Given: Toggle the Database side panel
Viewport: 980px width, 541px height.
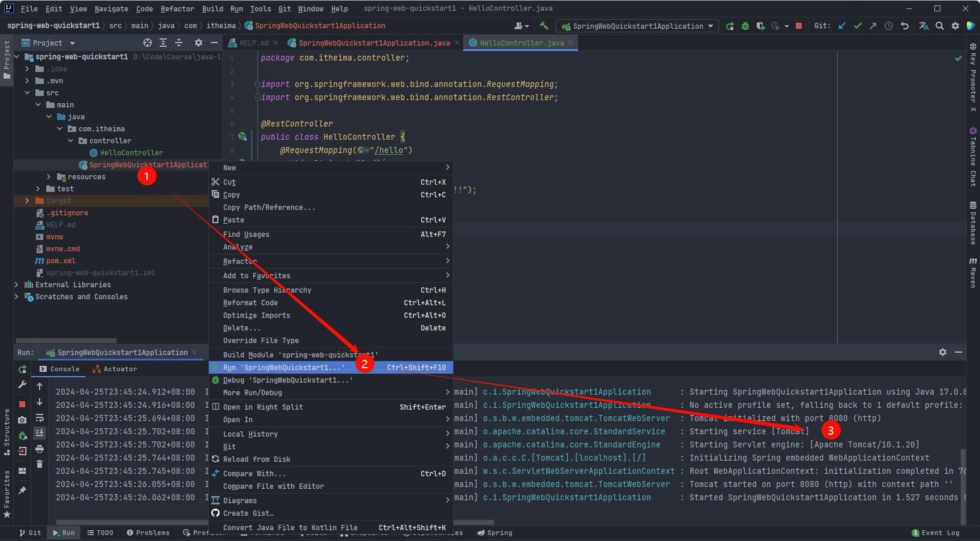Looking at the screenshot, I should 973,223.
